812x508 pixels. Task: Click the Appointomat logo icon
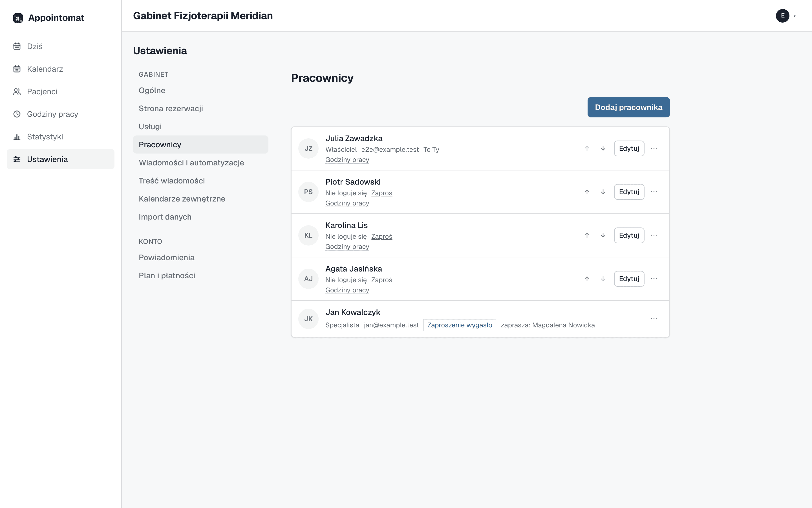[18, 18]
